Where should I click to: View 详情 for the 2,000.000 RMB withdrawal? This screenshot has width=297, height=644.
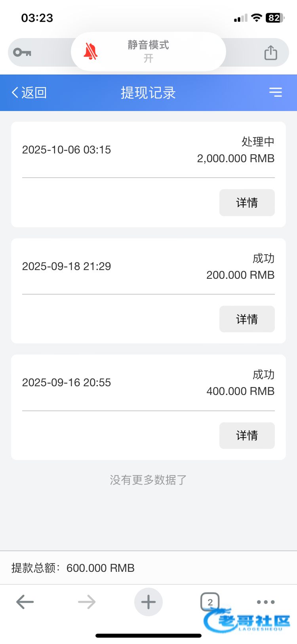click(247, 203)
